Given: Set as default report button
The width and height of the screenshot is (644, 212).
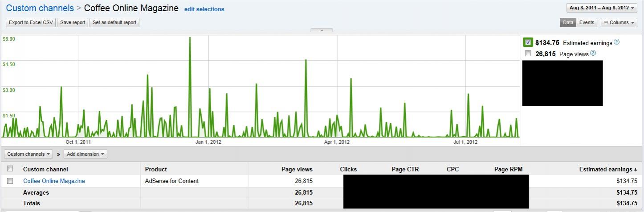Looking at the screenshot, I should point(114,22).
